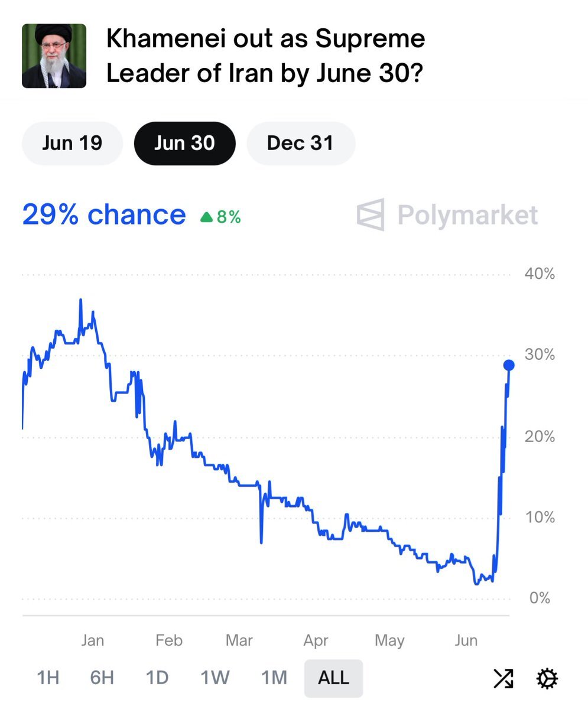Switch chart range to 1W

click(x=215, y=678)
